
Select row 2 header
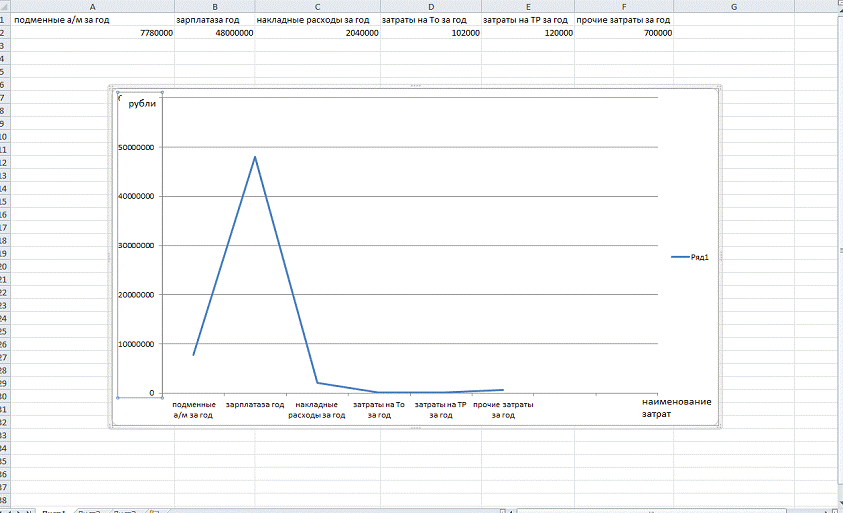coord(4,33)
